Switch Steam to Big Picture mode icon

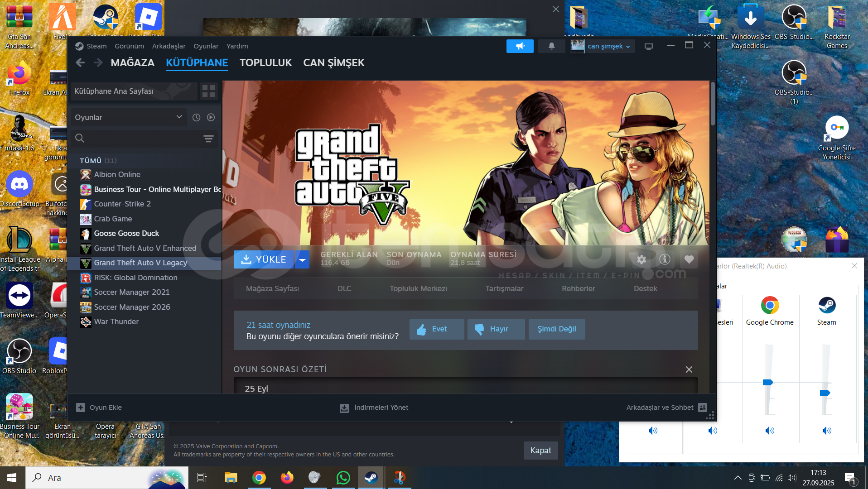click(649, 46)
